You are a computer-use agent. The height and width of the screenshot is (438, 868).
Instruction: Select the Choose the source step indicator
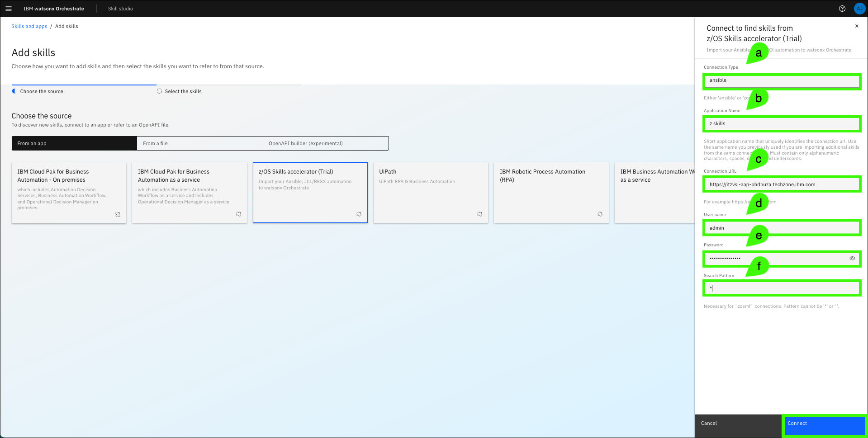42,91
